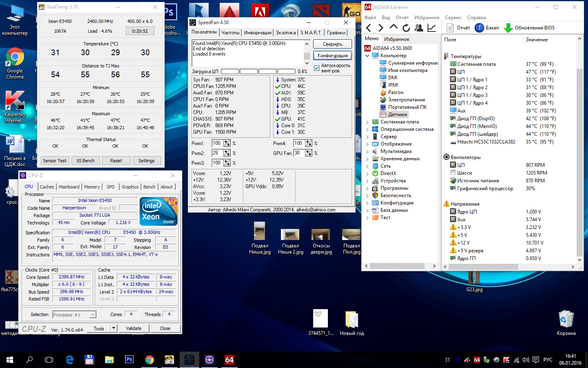Collapse the Компьютер tree node
This screenshot has height=368, width=588.
tap(367, 56)
